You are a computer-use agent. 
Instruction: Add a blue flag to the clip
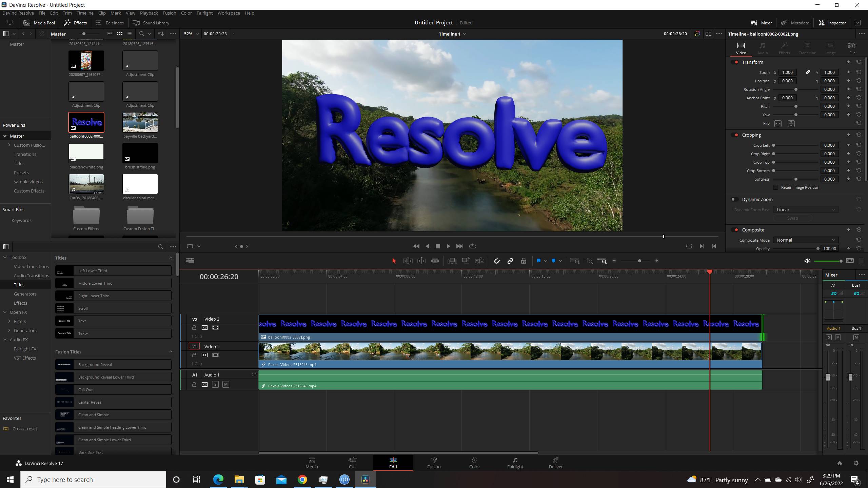pos(538,261)
